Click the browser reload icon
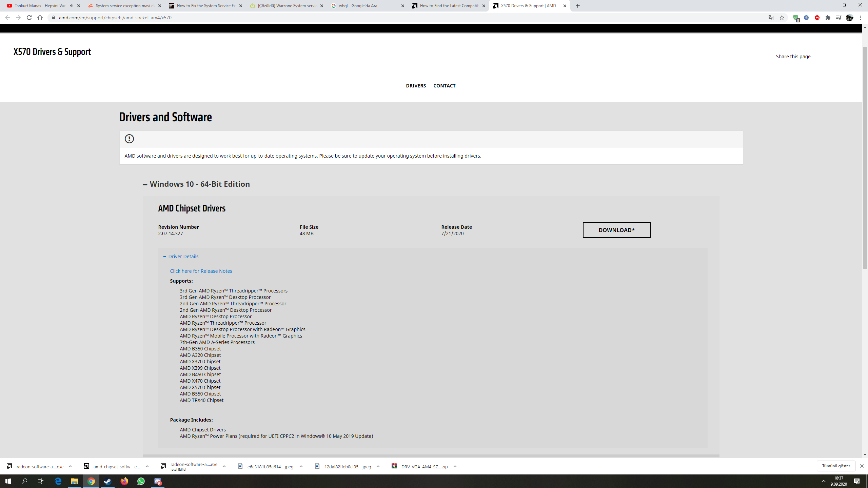The height and width of the screenshot is (488, 868). click(x=29, y=18)
